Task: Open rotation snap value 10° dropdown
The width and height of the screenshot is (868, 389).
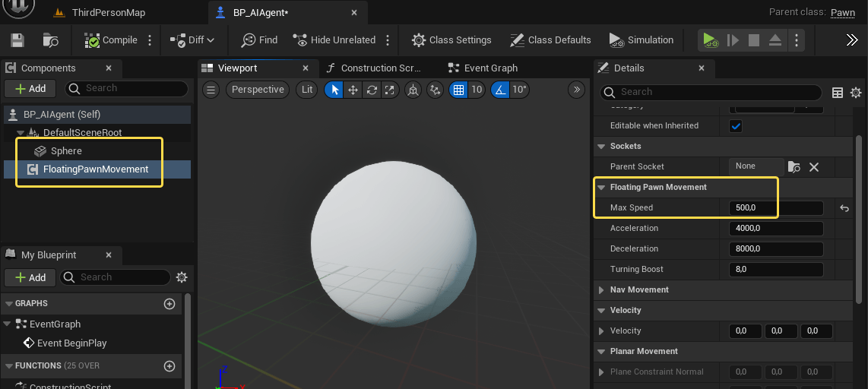Action: (x=518, y=90)
